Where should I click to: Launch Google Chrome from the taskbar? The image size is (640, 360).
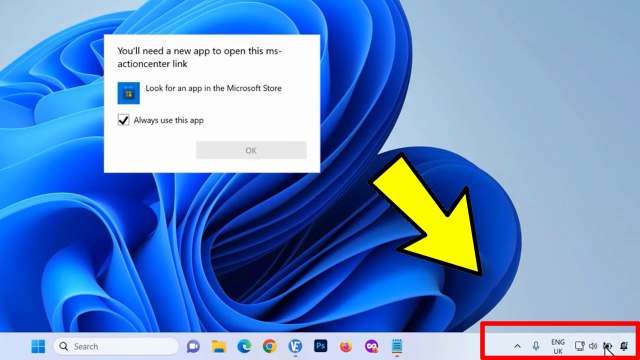click(269, 347)
